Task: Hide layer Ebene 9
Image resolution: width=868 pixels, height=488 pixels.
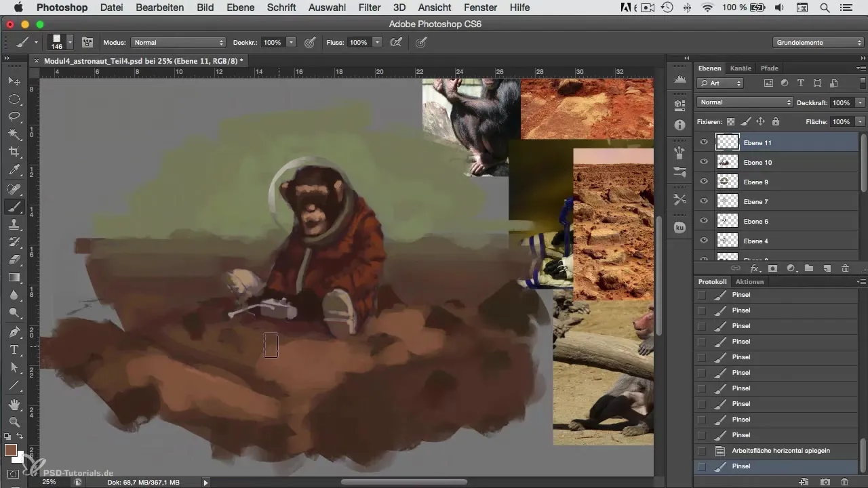Action: coord(704,182)
